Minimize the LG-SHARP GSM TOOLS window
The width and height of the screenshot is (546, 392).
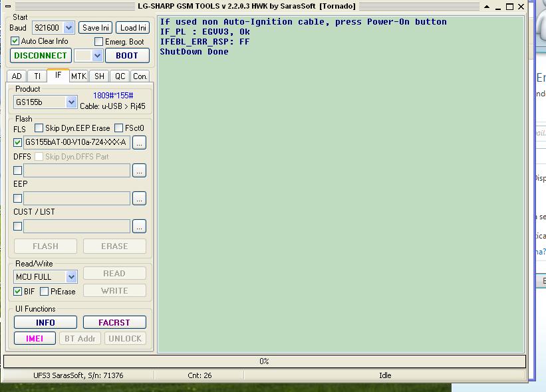click(x=498, y=7)
